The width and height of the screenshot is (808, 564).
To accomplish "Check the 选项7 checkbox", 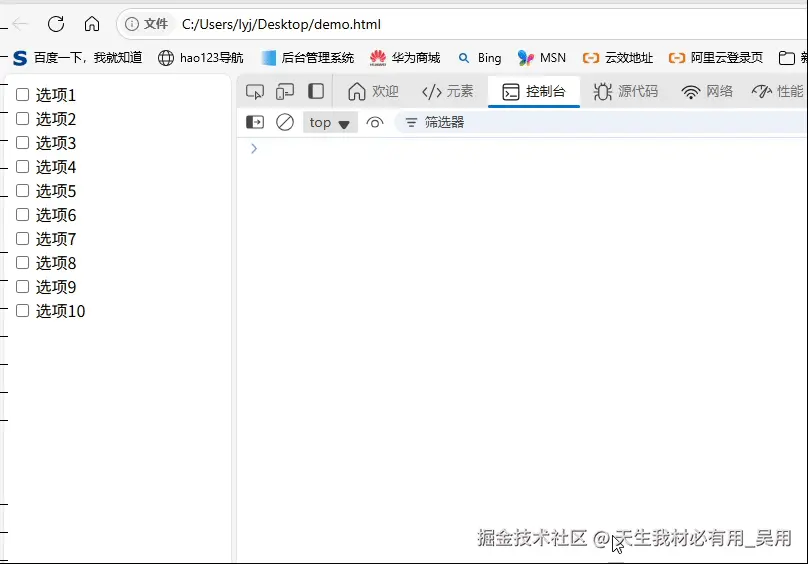I will click(22, 239).
